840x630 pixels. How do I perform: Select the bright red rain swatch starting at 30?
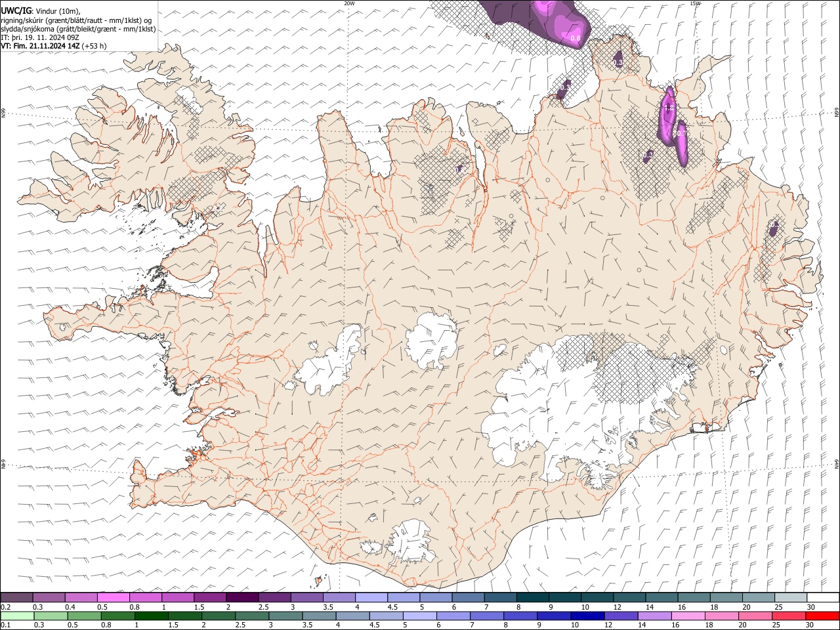(x=822, y=616)
